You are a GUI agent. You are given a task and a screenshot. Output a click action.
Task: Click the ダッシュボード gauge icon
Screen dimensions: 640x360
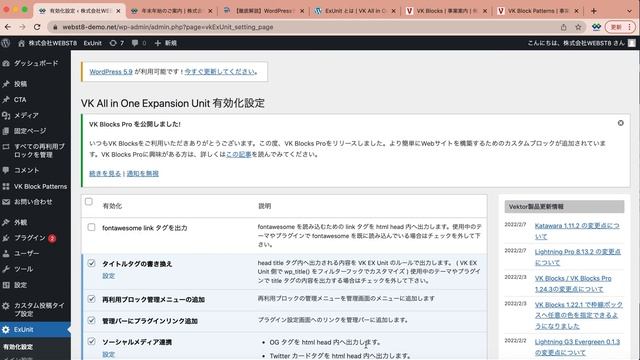(x=6, y=63)
